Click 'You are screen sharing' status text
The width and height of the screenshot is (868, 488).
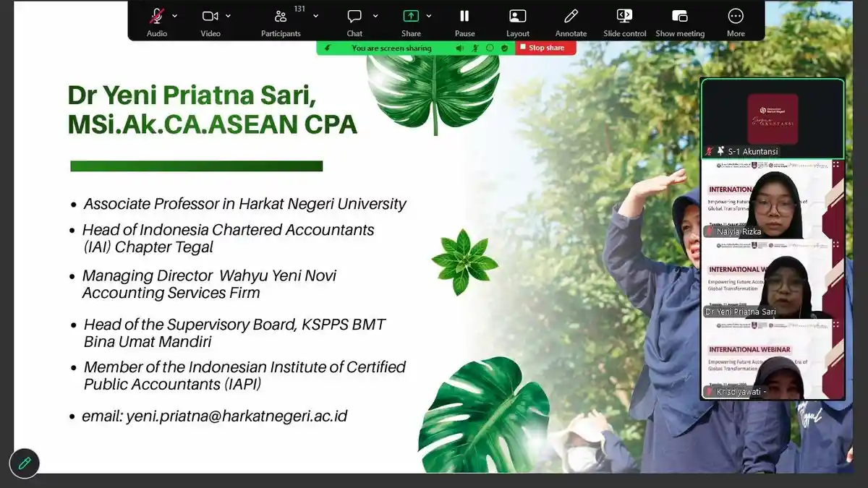click(391, 48)
